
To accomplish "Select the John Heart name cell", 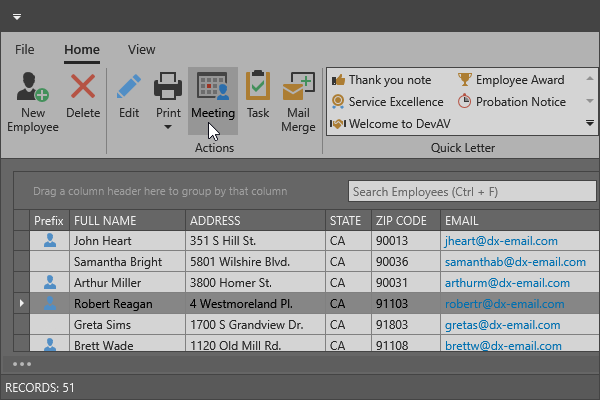I will 127,241.
